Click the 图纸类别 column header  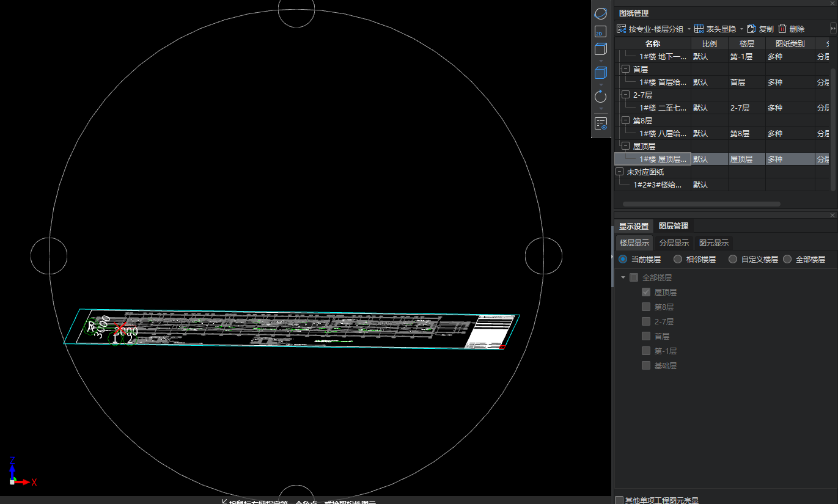pyautogui.click(x=790, y=44)
